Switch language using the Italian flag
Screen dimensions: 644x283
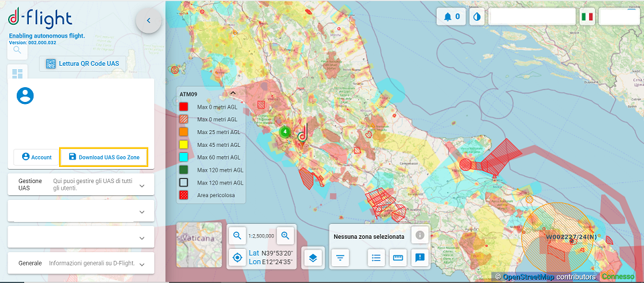587,17
